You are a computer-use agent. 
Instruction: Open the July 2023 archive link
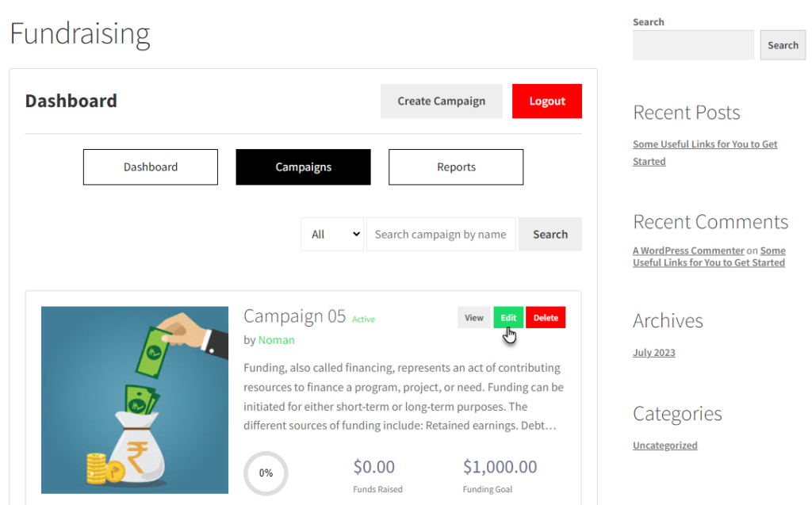click(653, 352)
